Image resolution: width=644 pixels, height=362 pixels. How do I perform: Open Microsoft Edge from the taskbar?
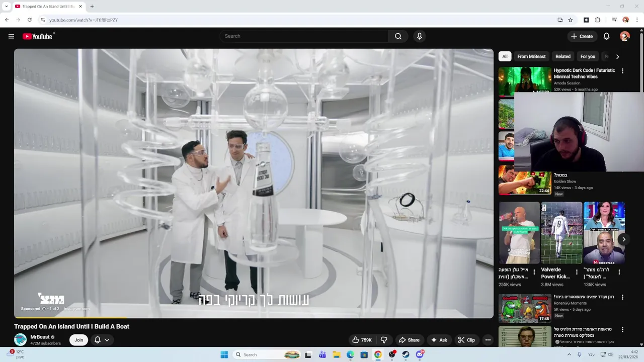pos(350,354)
